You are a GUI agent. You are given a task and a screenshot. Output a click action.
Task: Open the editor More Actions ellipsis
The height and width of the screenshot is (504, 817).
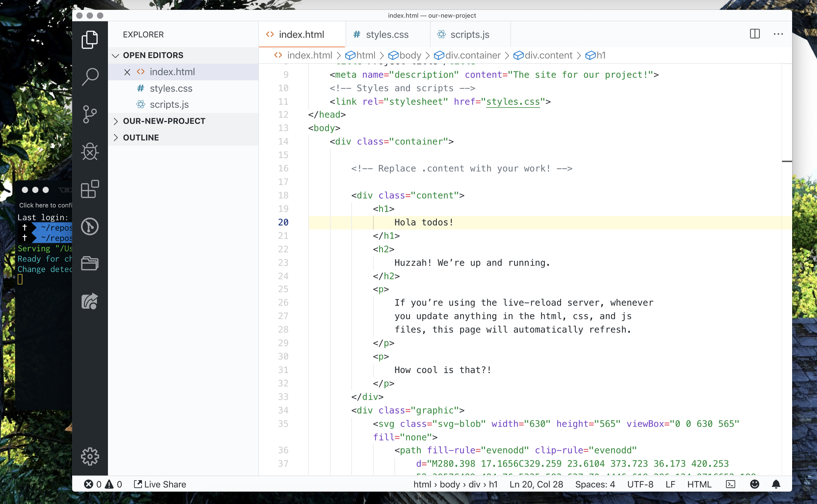pos(778,34)
